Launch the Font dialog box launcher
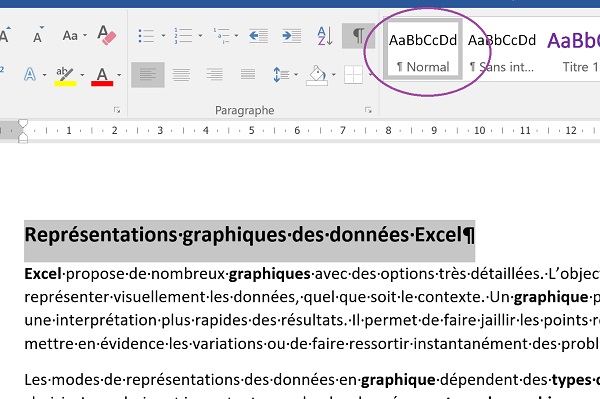This screenshot has width=600, height=399. (117, 110)
